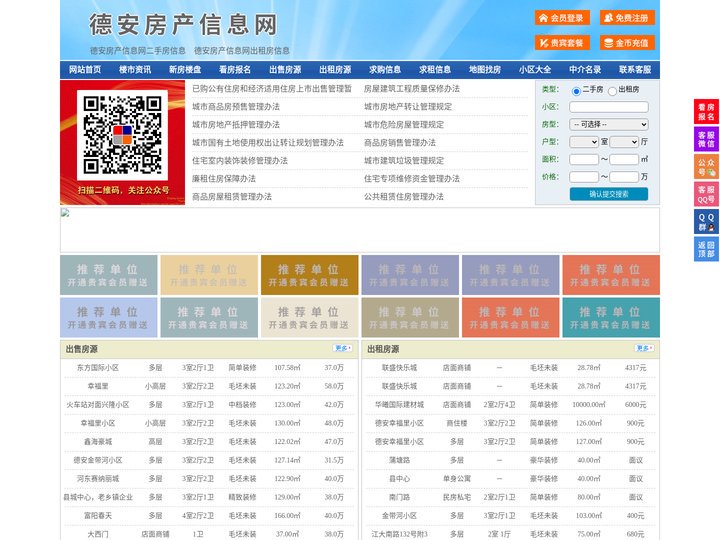Select the 二手房 radio button
Image resolution: width=720 pixels, height=540 pixels.
pyautogui.click(x=576, y=91)
